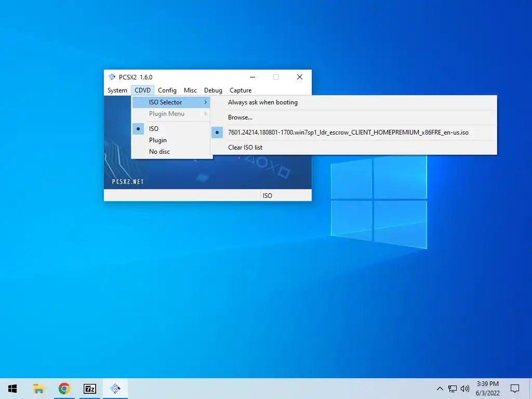Open the notification center icon
The width and height of the screenshot is (532, 399).
pos(515,389)
